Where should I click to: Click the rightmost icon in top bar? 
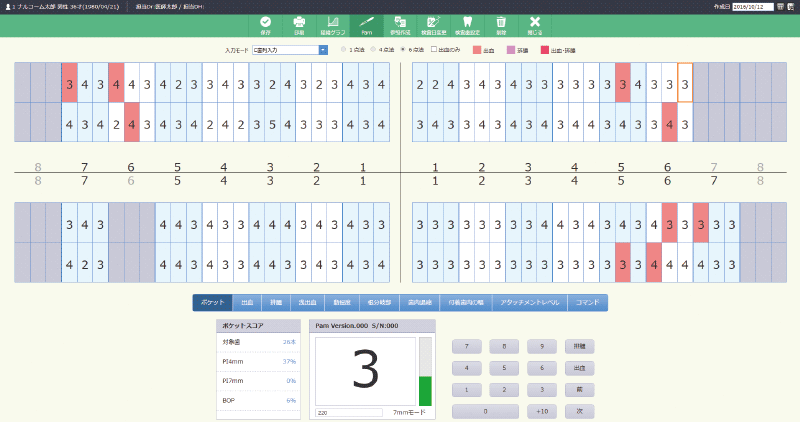(x=791, y=7)
